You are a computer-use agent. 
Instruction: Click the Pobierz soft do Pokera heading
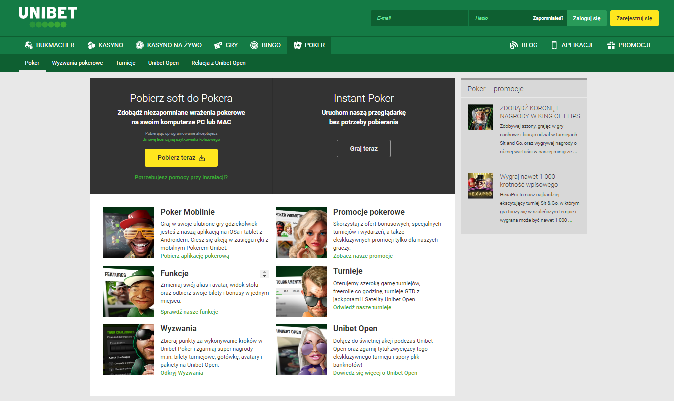click(x=181, y=98)
